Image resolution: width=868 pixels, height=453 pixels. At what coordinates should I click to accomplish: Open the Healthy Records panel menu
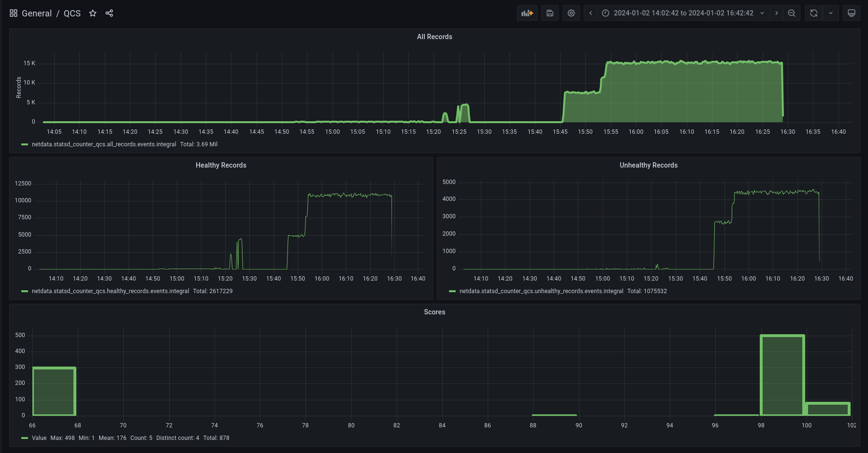[x=220, y=165]
